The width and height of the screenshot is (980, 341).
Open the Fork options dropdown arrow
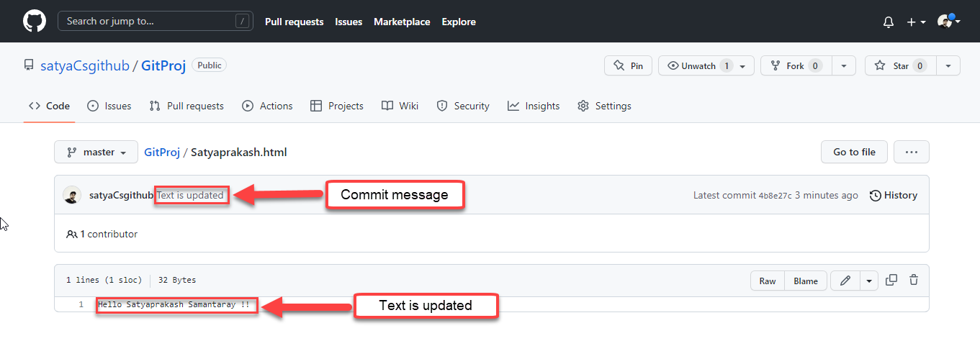tap(844, 65)
